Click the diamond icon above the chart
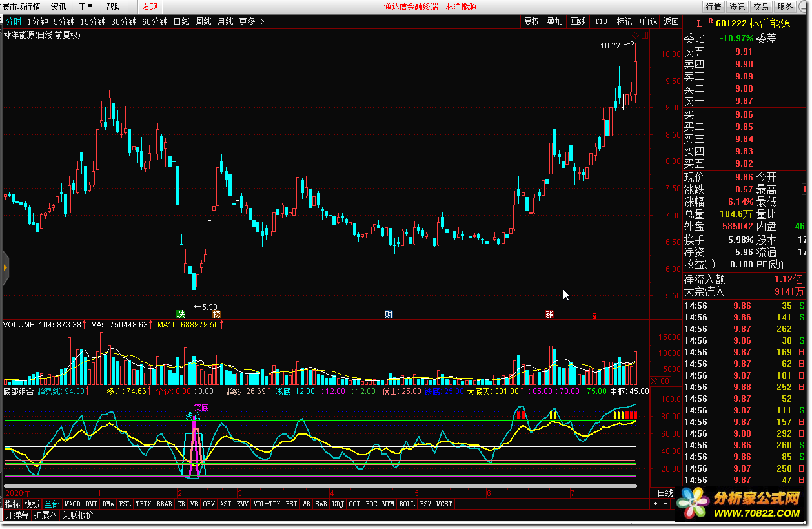The height and width of the screenshot is (529, 812). [636, 35]
